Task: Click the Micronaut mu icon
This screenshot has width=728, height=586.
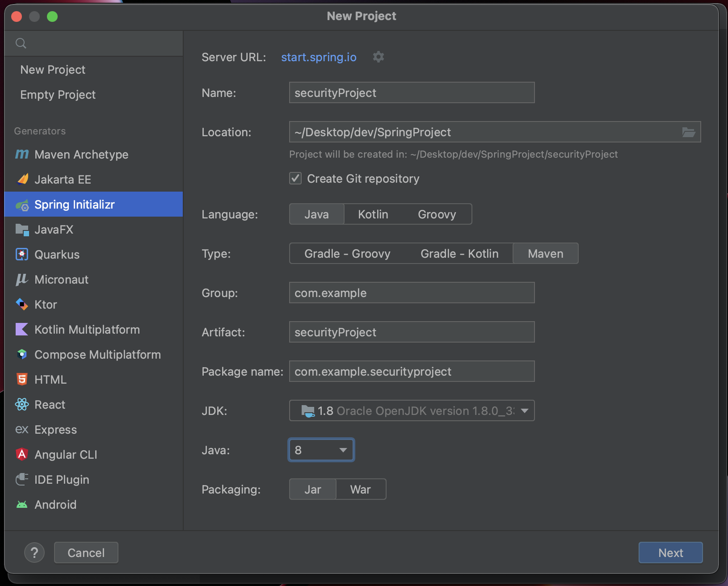Action: pos(22,279)
